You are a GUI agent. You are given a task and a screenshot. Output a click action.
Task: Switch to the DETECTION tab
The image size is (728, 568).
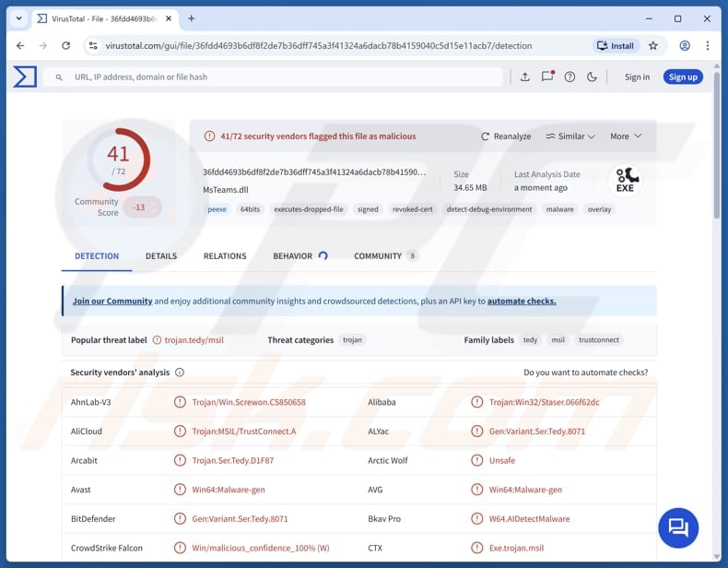pos(97,256)
